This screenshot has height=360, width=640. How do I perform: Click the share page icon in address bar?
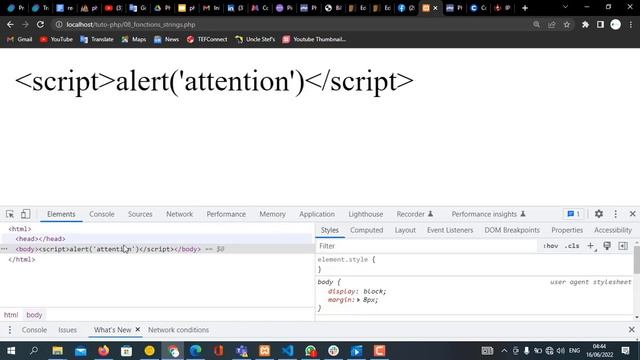point(551,24)
